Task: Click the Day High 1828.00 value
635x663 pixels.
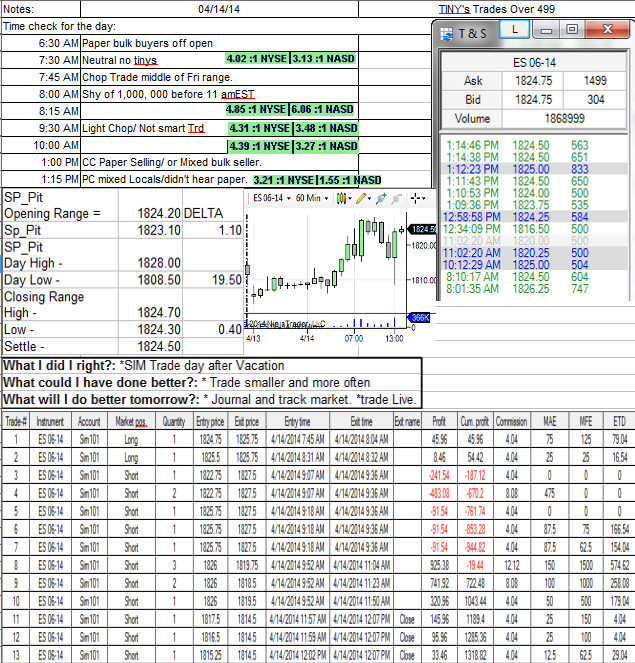Action: pyautogui.click(x=159, y=263)
